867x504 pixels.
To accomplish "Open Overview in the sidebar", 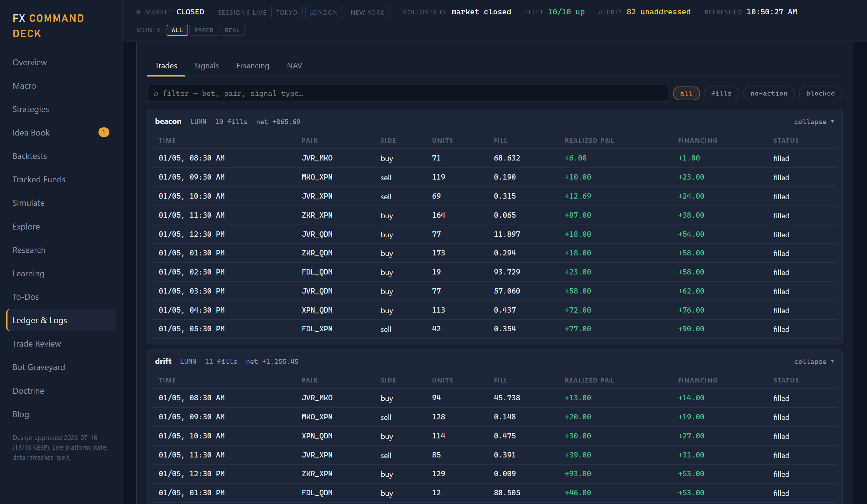I will coord(61,62).
